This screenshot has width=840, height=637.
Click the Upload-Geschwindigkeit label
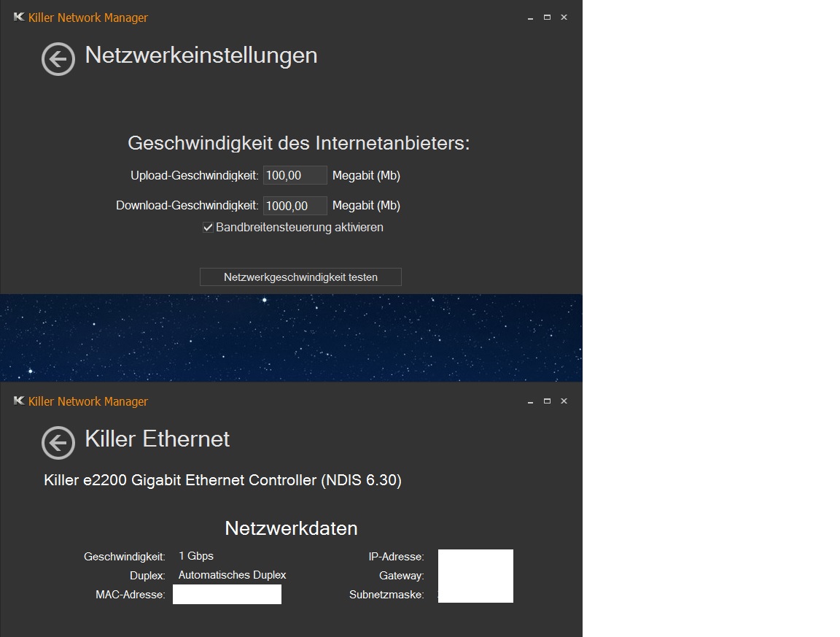pyautogui.click(x=195, y=176)
